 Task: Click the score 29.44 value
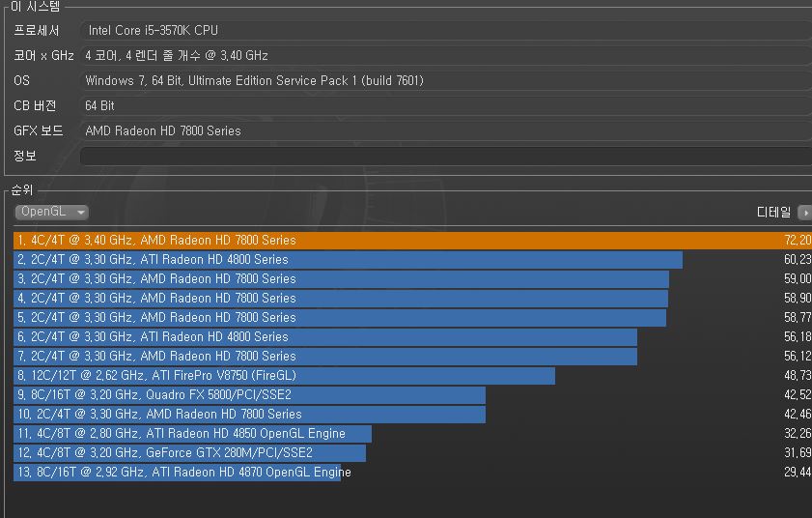coord(798,473)
